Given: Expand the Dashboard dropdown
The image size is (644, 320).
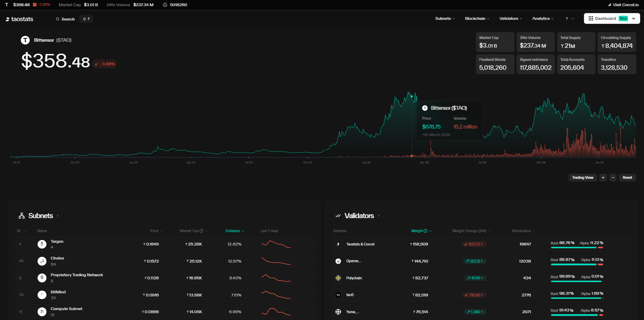Looking at the screenshot, I should [633, 18].
